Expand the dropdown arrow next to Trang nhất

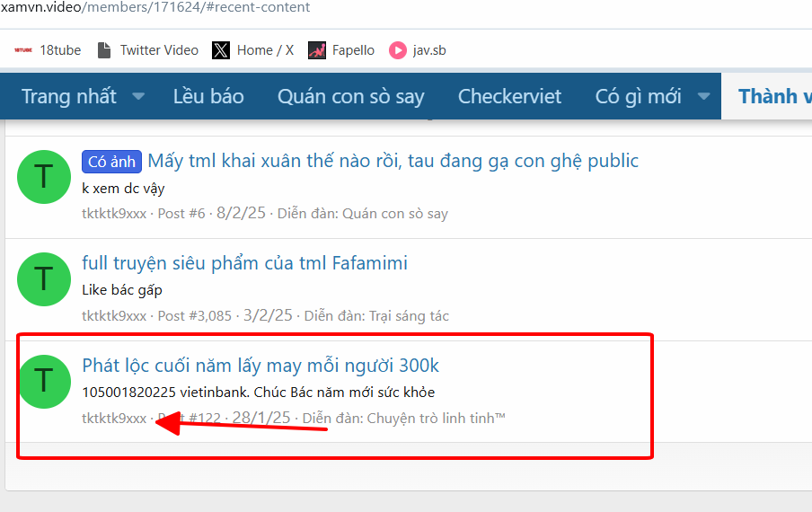(x=138, y=96)
